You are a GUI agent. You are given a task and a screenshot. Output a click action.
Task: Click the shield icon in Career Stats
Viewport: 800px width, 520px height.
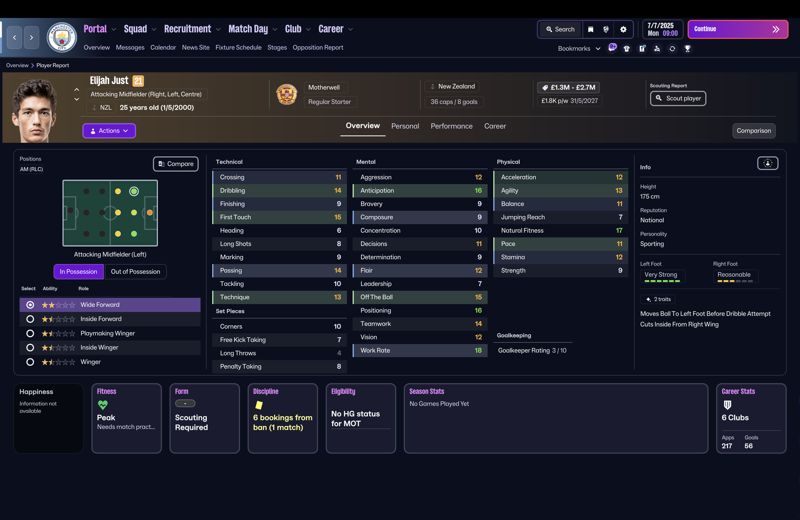(728, 405)
